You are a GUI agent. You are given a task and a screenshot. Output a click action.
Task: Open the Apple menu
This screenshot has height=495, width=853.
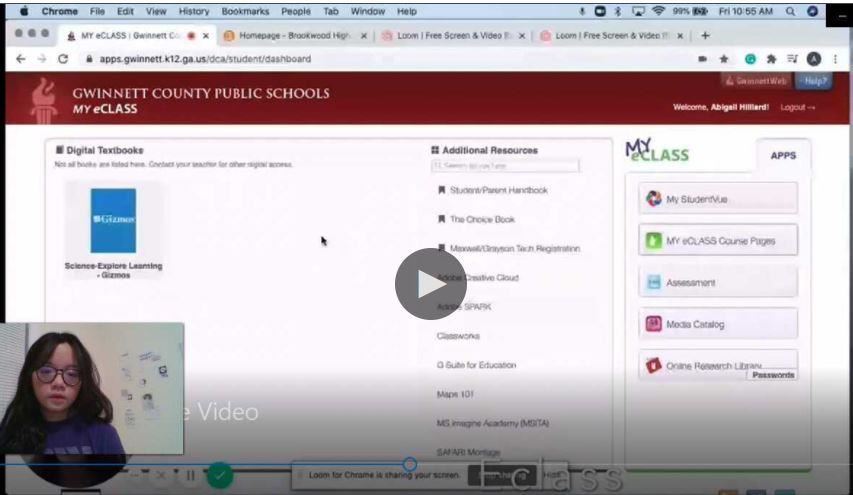pos(24,11)
